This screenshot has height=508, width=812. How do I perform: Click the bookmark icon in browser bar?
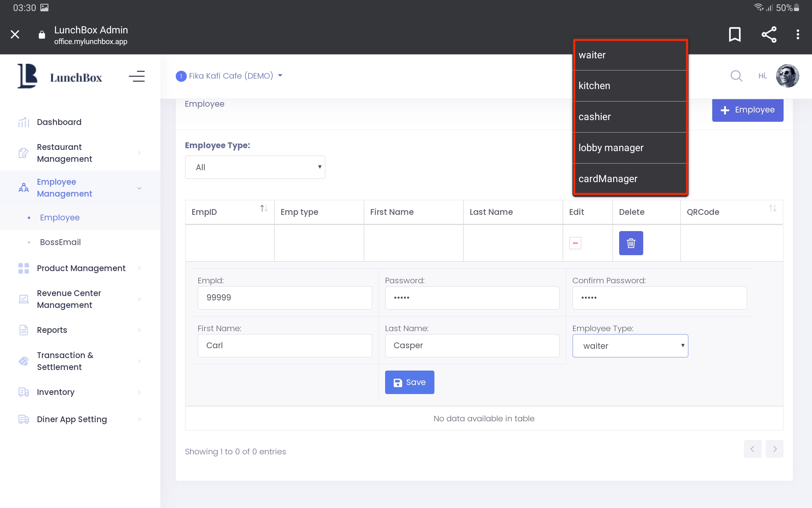pyautogui.click(x=734, y=35)
